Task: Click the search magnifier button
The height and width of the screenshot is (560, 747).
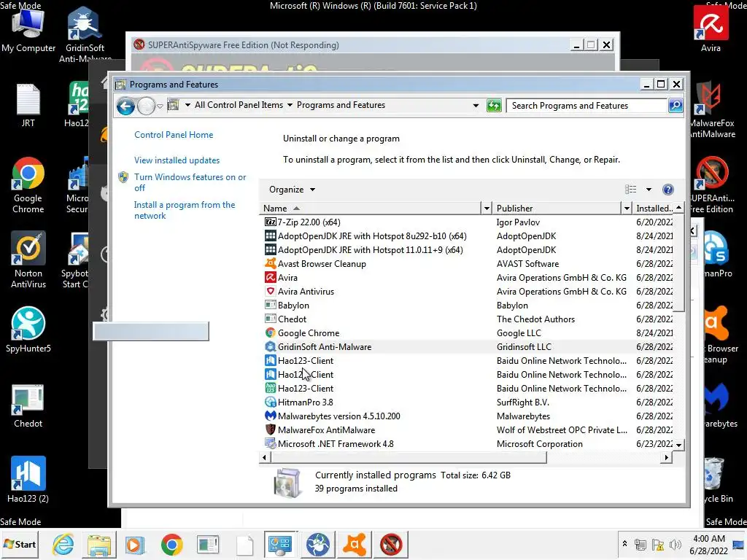Action: point(676,105)
